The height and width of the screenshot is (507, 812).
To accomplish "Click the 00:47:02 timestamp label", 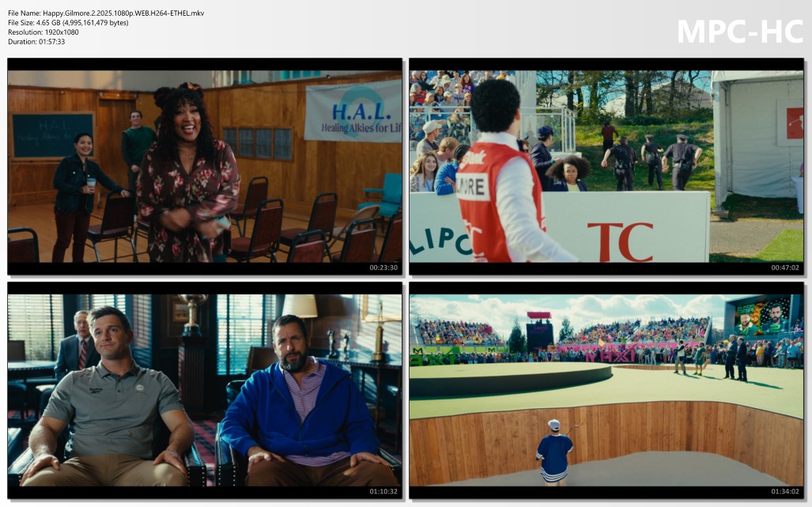I will tap(785, 268).
